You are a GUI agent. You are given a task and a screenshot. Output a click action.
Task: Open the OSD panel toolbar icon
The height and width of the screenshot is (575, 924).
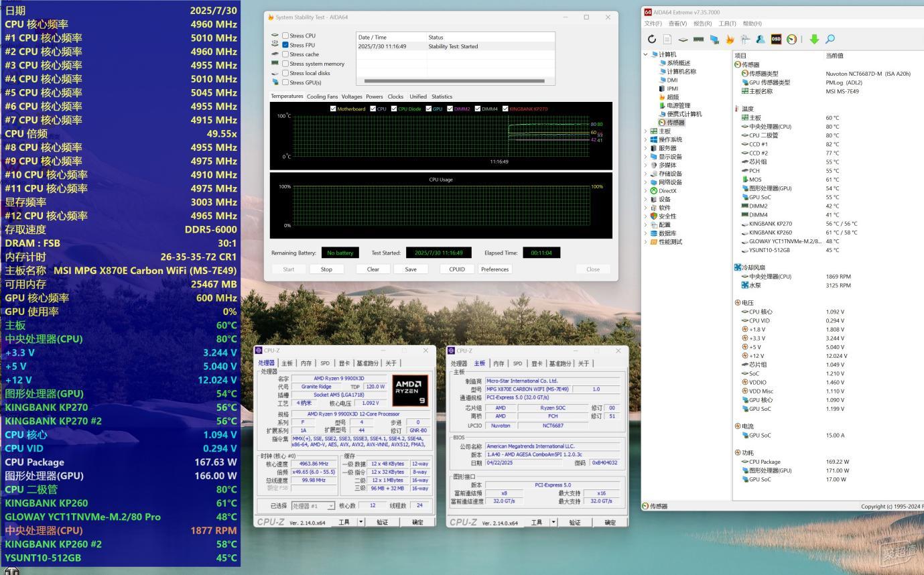pos(776,40)
